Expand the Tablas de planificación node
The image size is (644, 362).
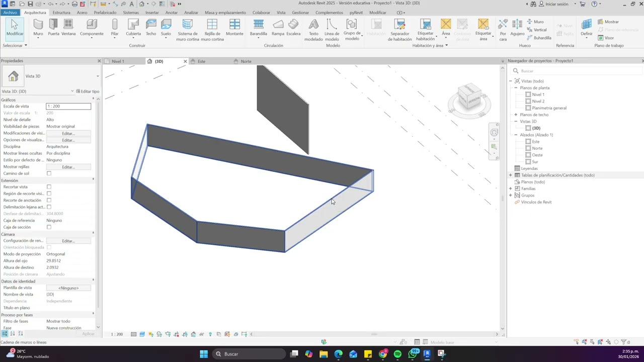click(x=511, y=175)
